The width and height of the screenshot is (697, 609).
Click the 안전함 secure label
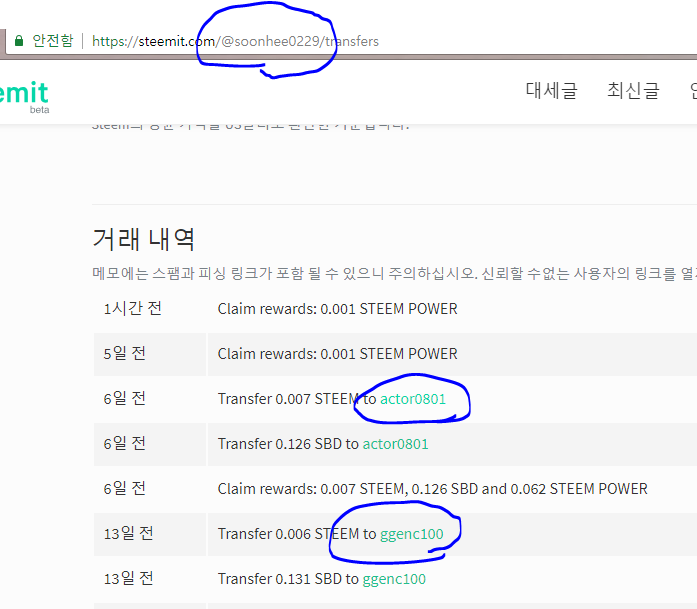click(x=53, y=41)
